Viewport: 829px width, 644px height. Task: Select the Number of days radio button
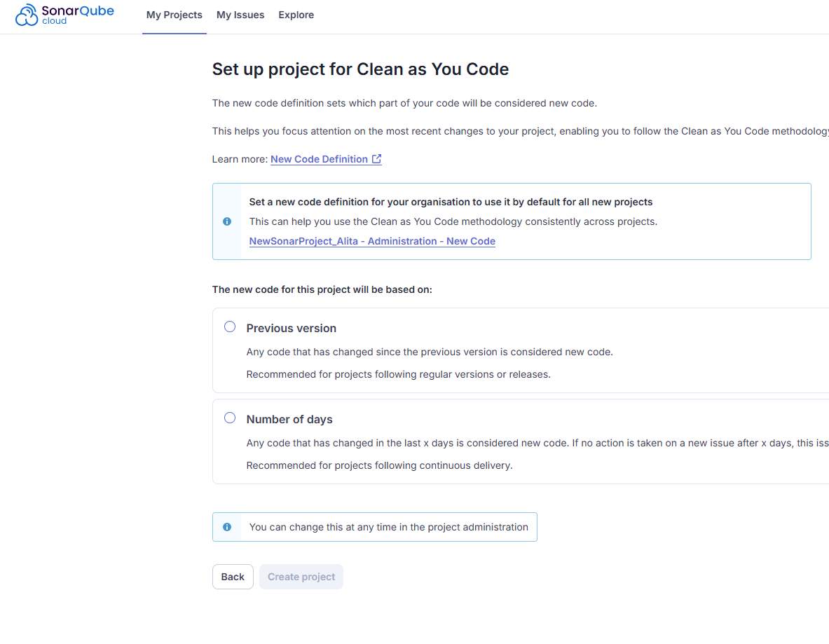[229, 418]
